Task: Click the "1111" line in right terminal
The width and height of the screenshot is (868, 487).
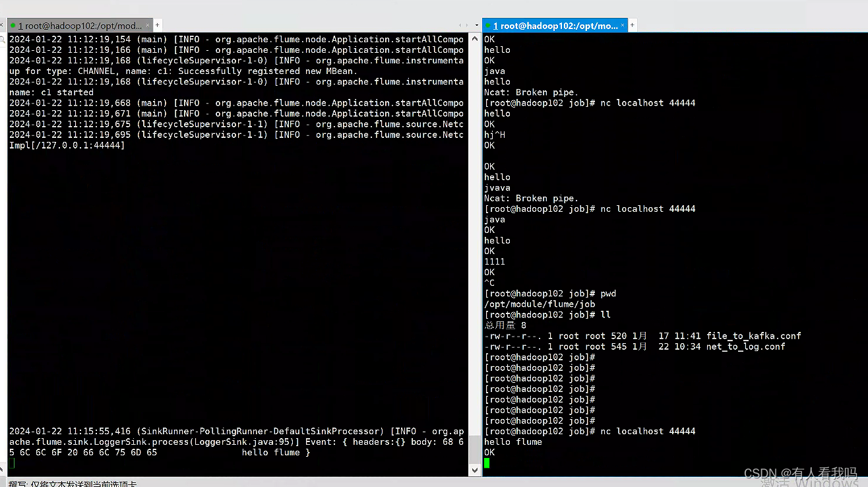Action: pos(495,261)
